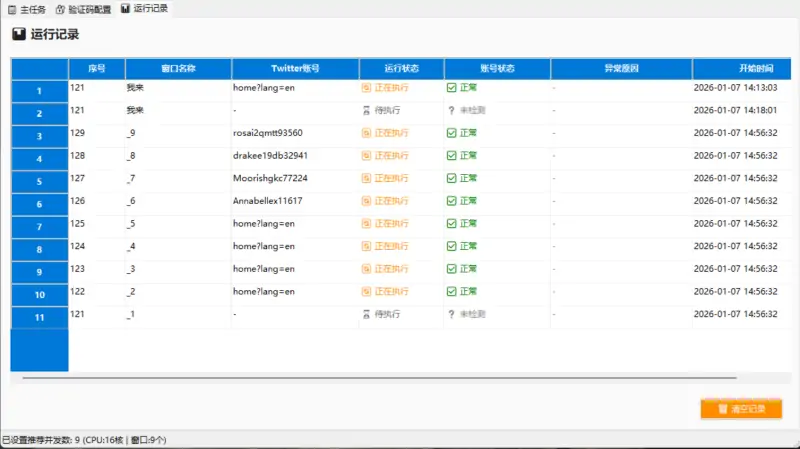Click the green check icon in row 10
Screen dimensions: 800x449
[452, 291]
